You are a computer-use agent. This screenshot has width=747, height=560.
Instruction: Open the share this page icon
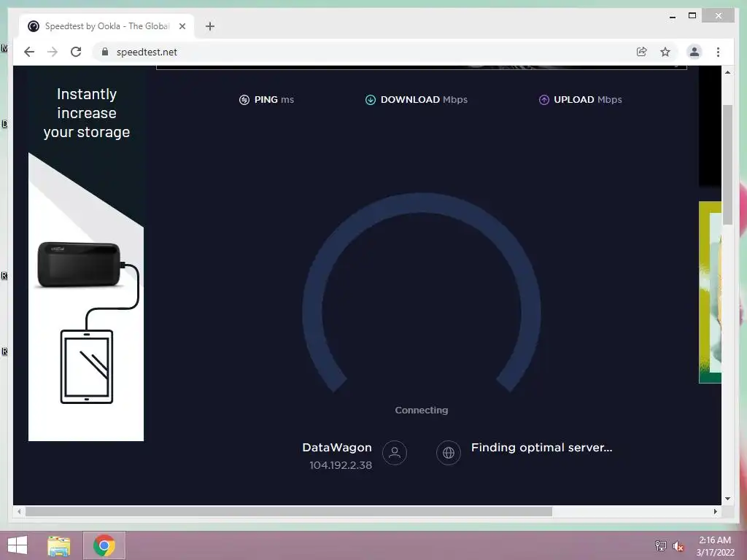pos(642,52)
